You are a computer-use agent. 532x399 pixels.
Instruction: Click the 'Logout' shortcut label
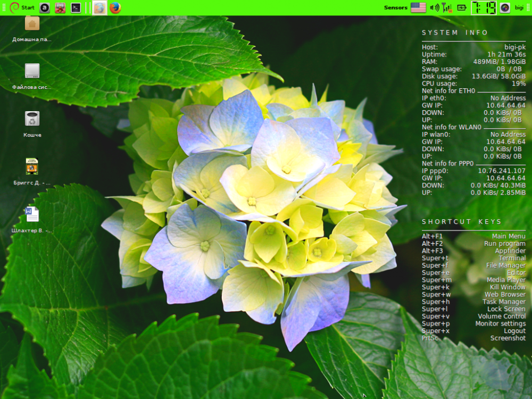coord(514,331)
